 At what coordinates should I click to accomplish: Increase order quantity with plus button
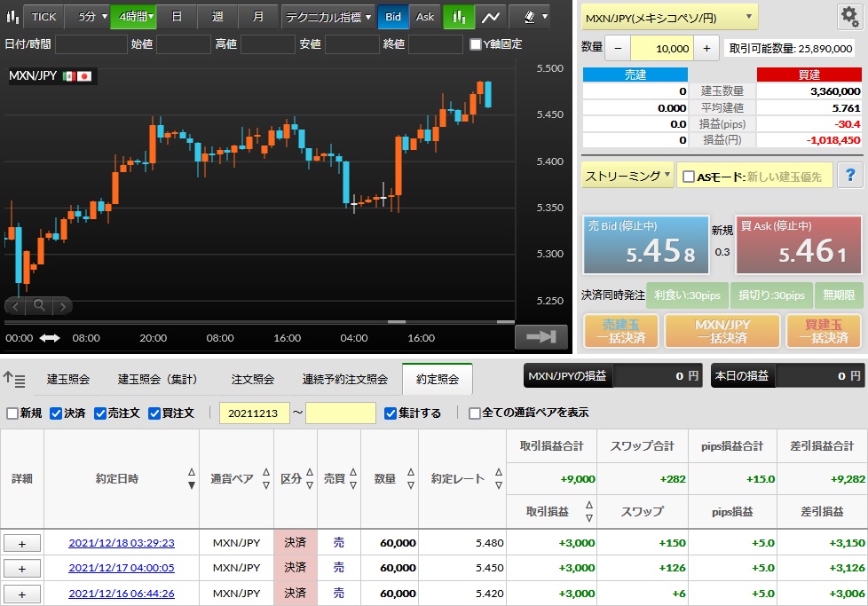coord(706,49)
